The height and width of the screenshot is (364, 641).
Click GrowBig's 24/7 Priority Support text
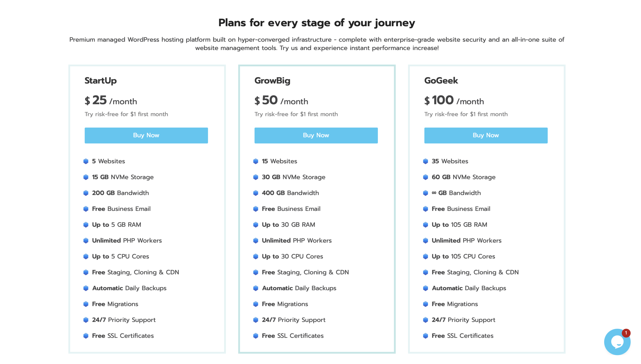pyautogui.click(x=293, y=320)
